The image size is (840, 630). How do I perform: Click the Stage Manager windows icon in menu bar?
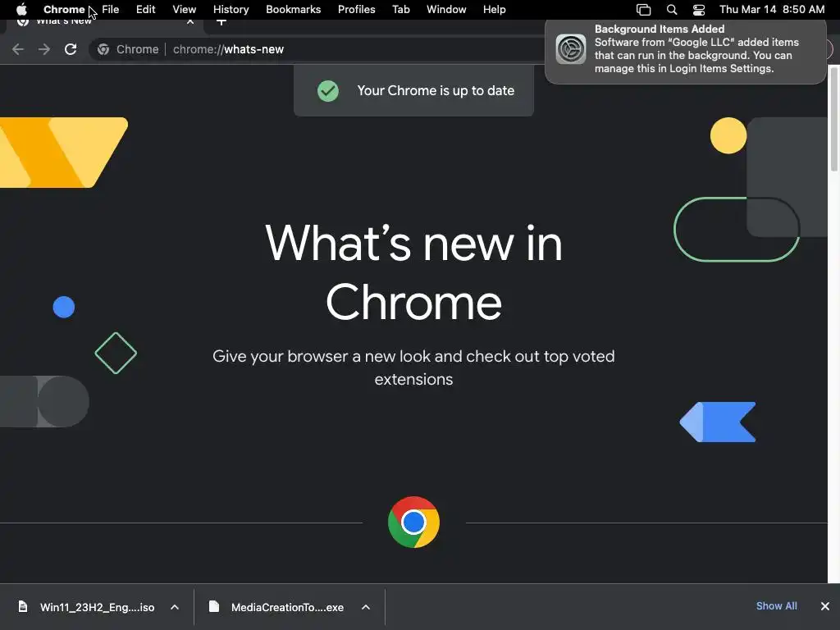point(643,10)
